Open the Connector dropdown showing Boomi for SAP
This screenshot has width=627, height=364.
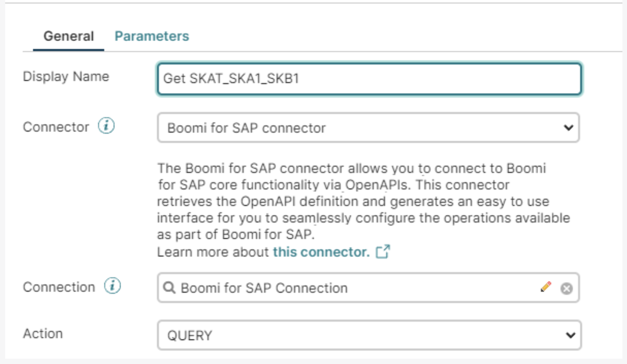tap(354, 128)
